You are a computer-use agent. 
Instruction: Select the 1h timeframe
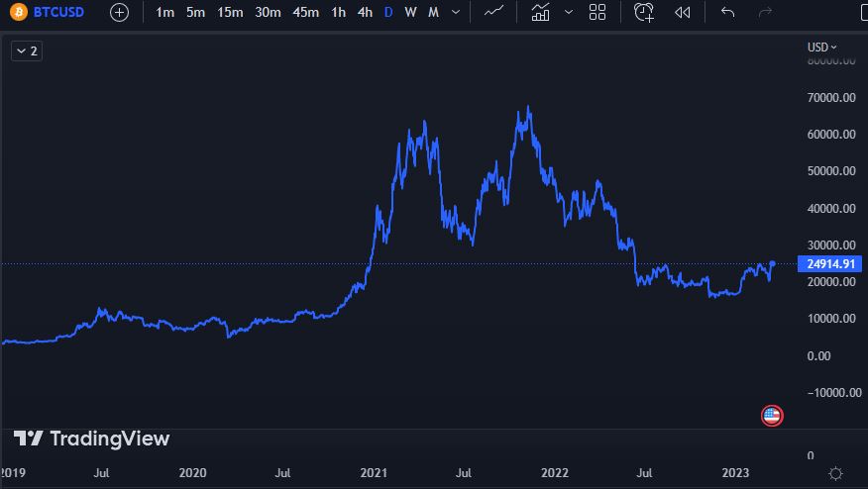coord(338,12)
